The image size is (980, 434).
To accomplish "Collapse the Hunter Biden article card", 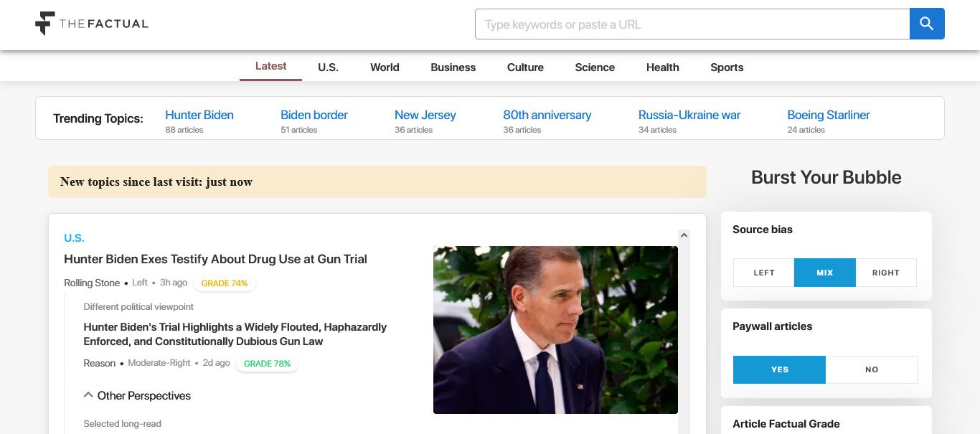I will tap(683, 235).
